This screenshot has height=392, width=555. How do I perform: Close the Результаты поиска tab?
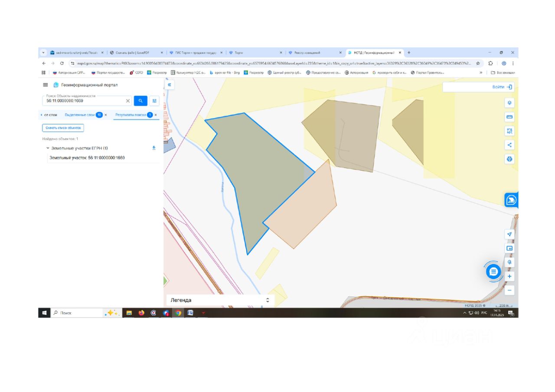click(156, 115)
